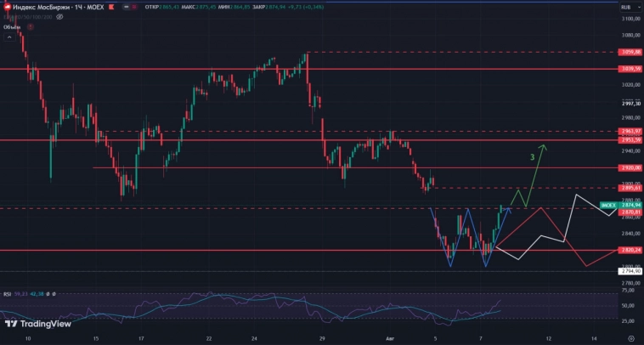Click the МАКС high value 2875,45
Image resolution: width=644 pixels, height=345 pixels.
(205, 8)
